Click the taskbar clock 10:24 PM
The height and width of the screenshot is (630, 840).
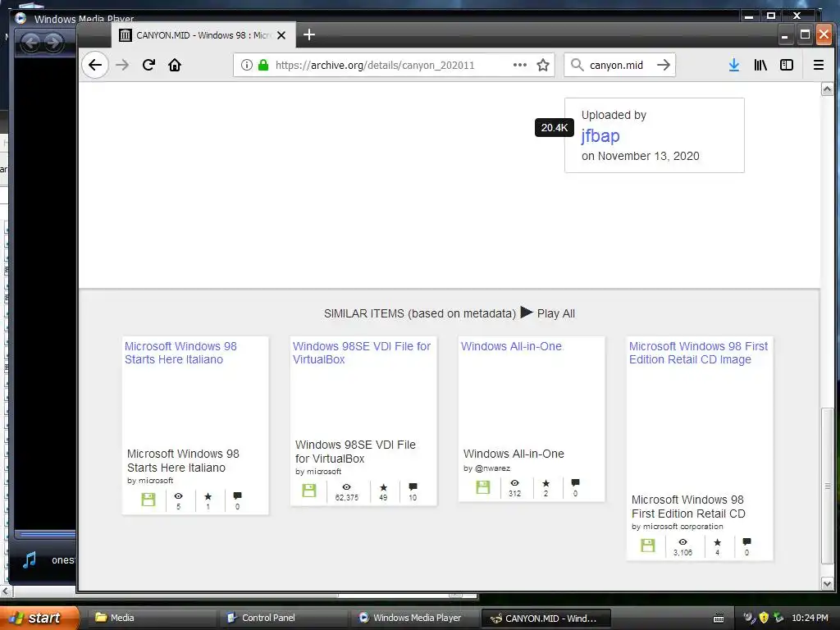tap(810, 618)
